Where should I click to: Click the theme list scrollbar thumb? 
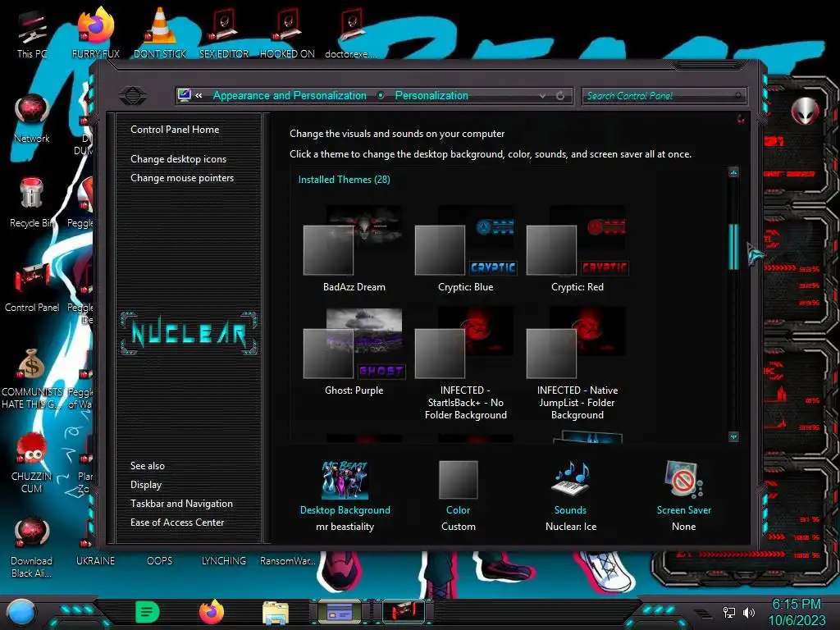point(733,246)
